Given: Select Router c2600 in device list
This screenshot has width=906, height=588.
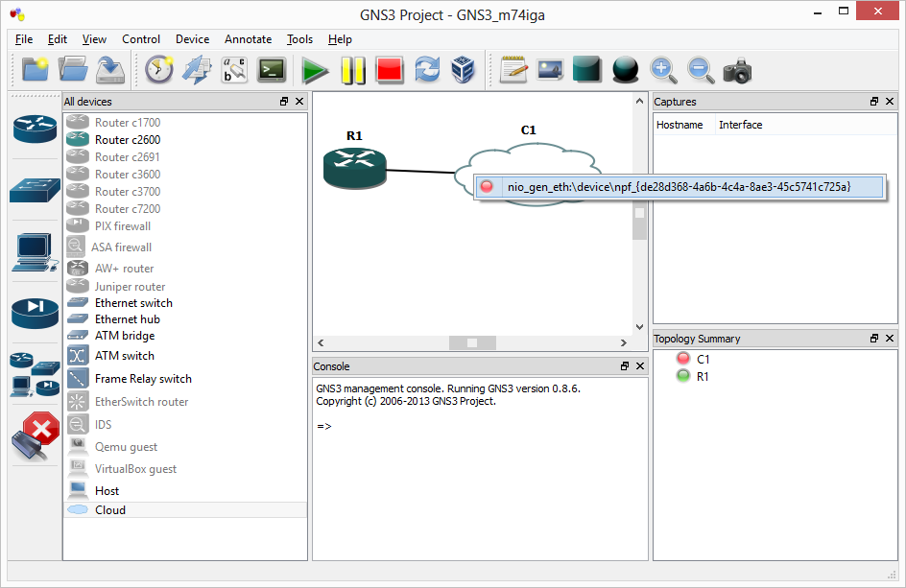Looking at the screenshot, I should pyautogui.click(x=185, y=140).
